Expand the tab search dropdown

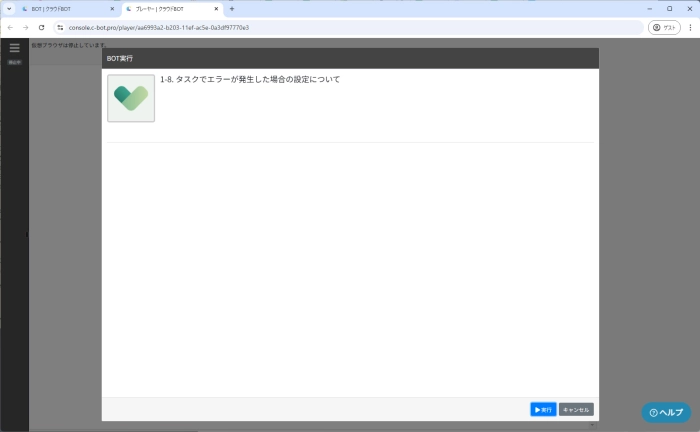coord(9,9)
